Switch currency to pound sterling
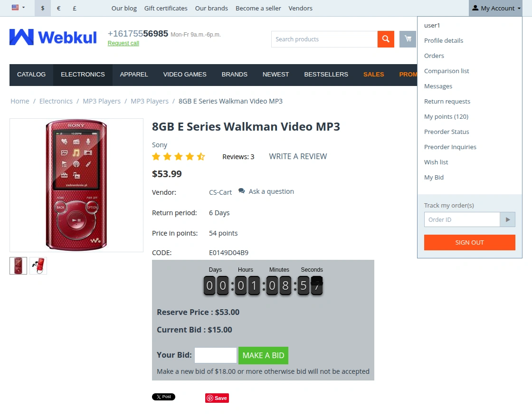This screenshot has width=532, height=418. tap(75, 8)
